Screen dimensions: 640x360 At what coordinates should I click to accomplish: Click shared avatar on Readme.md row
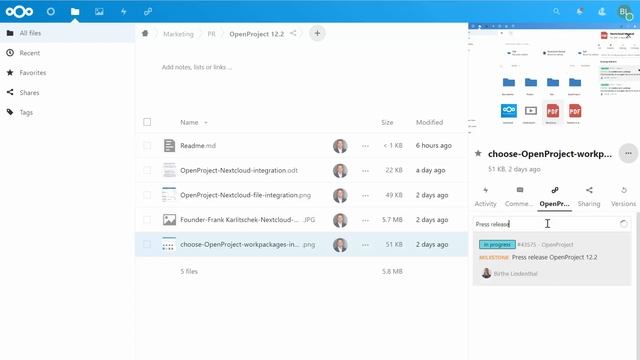coord(340,146)
